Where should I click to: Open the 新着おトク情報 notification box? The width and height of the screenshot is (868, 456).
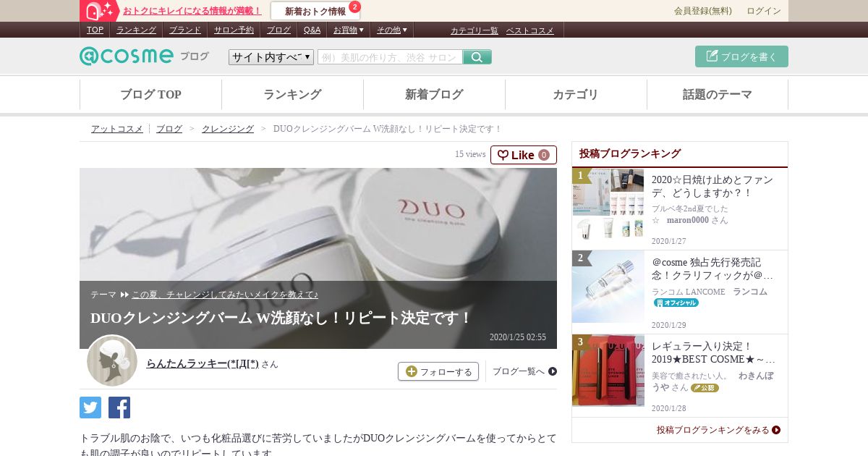(315, 11)
